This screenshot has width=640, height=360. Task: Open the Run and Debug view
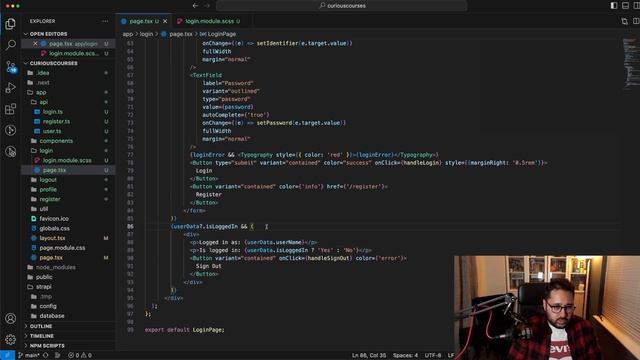click(11, 87)
